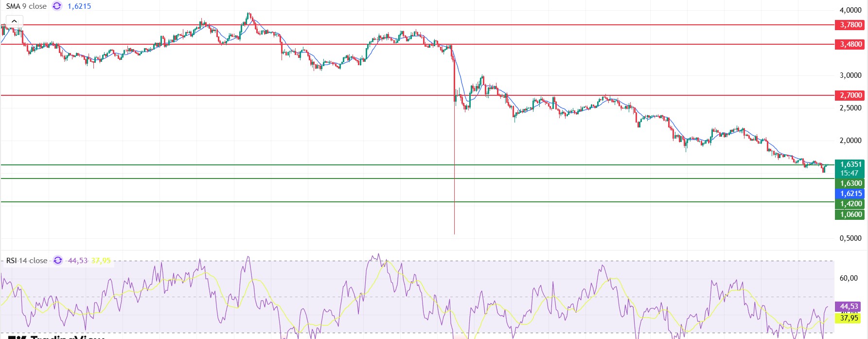Click the blue SMA value 1,6215 in the legend

(79, 6)
